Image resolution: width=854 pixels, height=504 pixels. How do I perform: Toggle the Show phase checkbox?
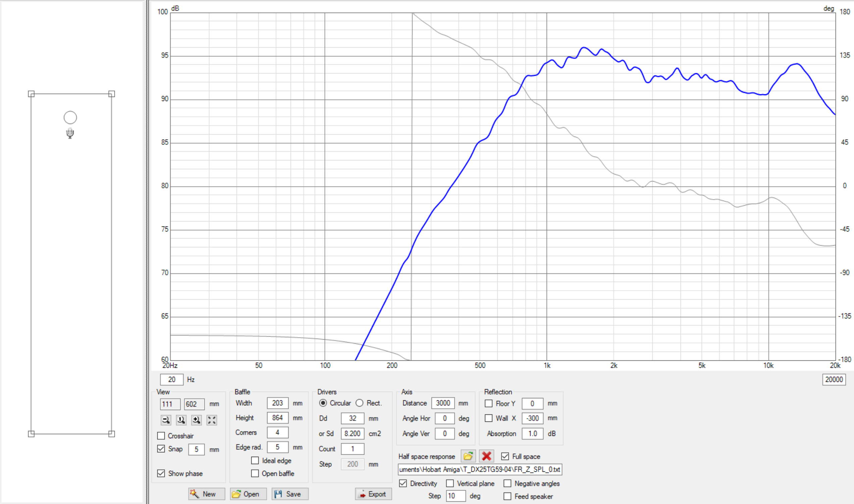click(161, 473)
